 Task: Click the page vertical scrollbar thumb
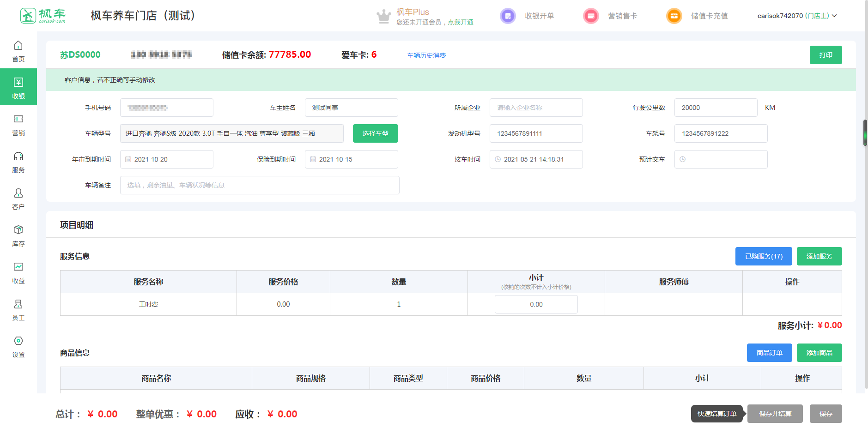(865, 133)
